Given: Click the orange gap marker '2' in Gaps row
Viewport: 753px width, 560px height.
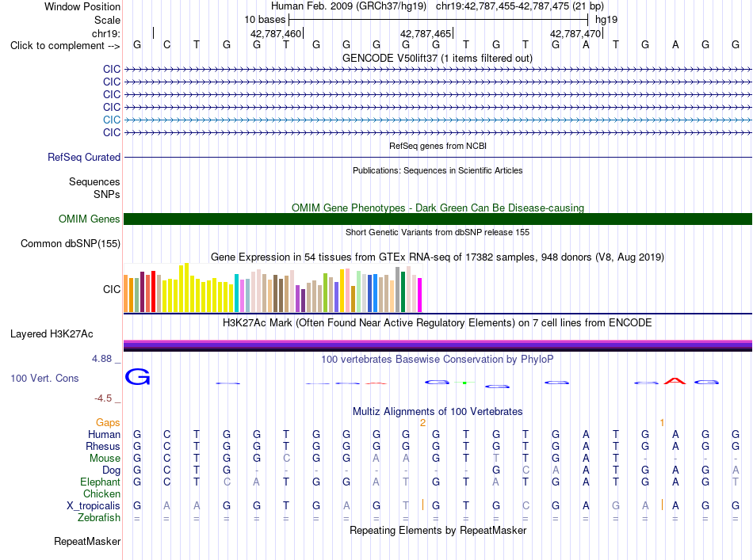Looking at the screenshot, I should [x=422, y=423].
